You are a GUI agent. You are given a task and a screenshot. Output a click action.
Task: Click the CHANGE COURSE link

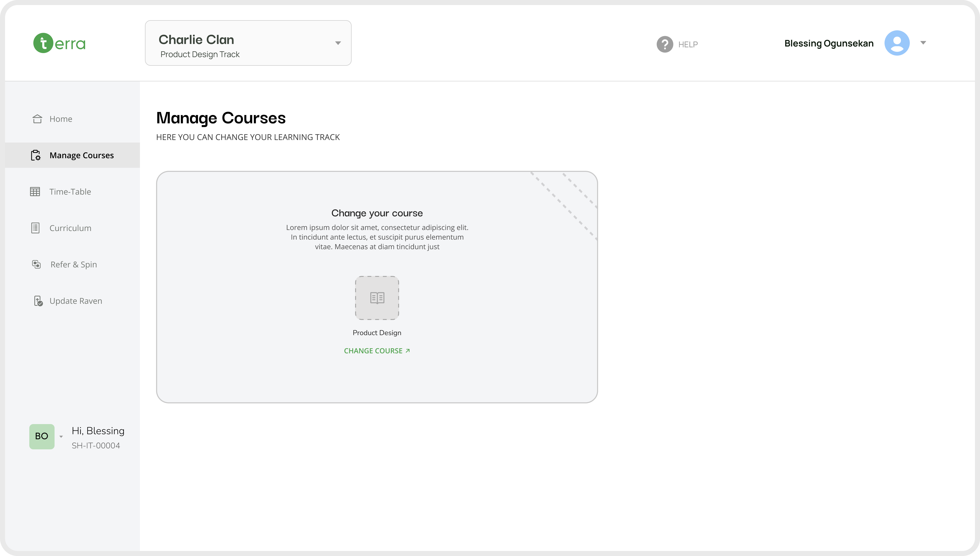pos(376,351)
